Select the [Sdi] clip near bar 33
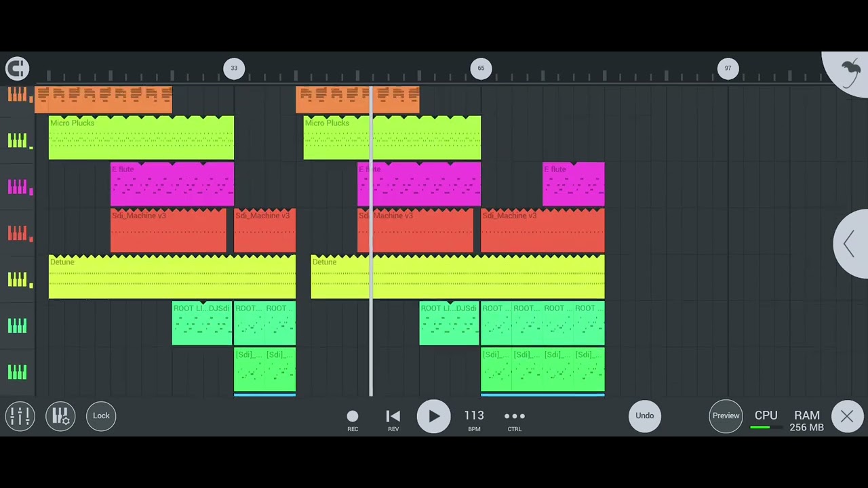Viewport: 868px width, 488px height. tap(264, 370)
